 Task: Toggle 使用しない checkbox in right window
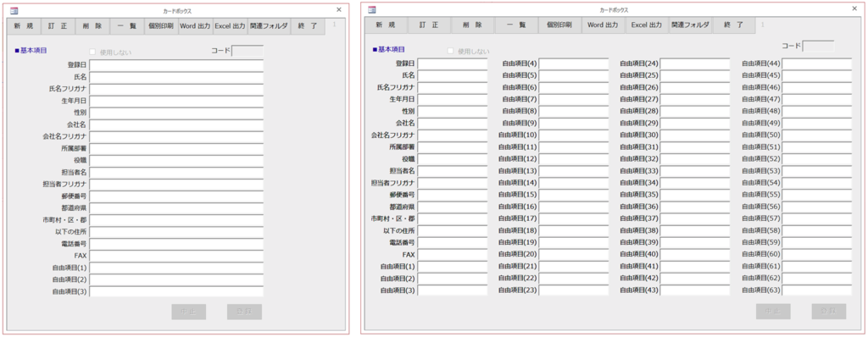pos(451,51)
